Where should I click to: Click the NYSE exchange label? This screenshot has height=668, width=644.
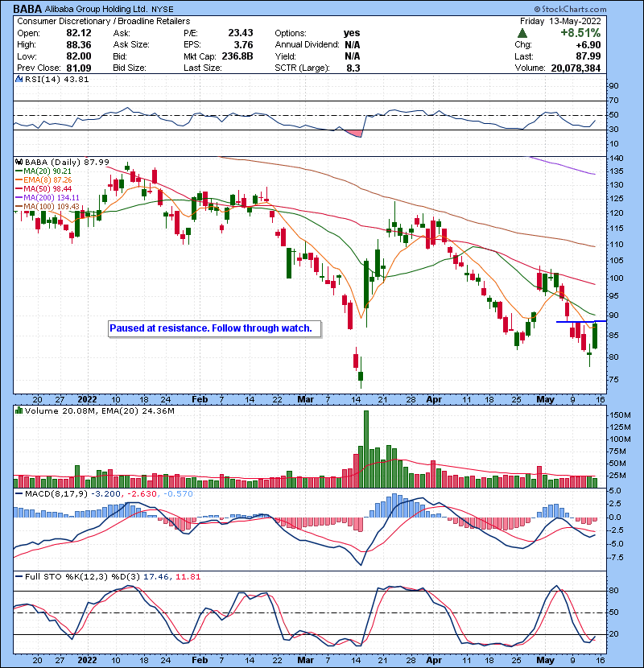(x=163, y=10)
